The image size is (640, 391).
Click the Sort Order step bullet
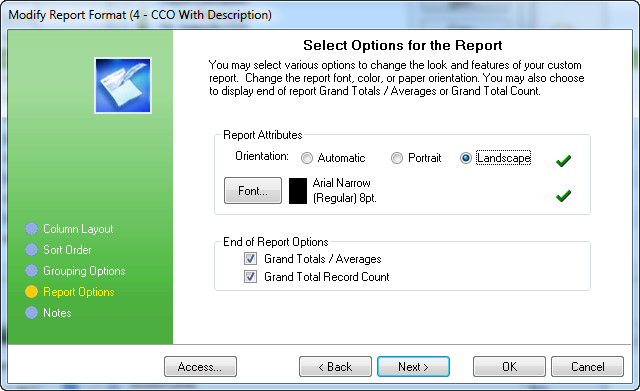point(31,249)
